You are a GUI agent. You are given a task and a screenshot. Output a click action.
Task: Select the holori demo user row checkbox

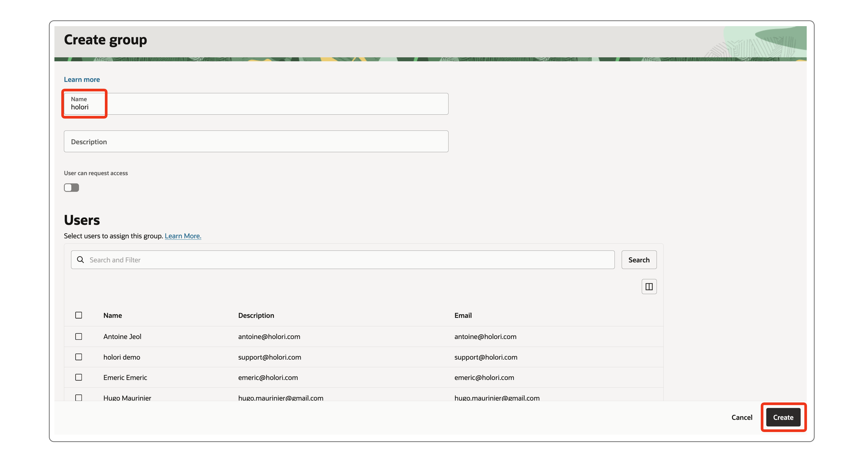(78, 357)
